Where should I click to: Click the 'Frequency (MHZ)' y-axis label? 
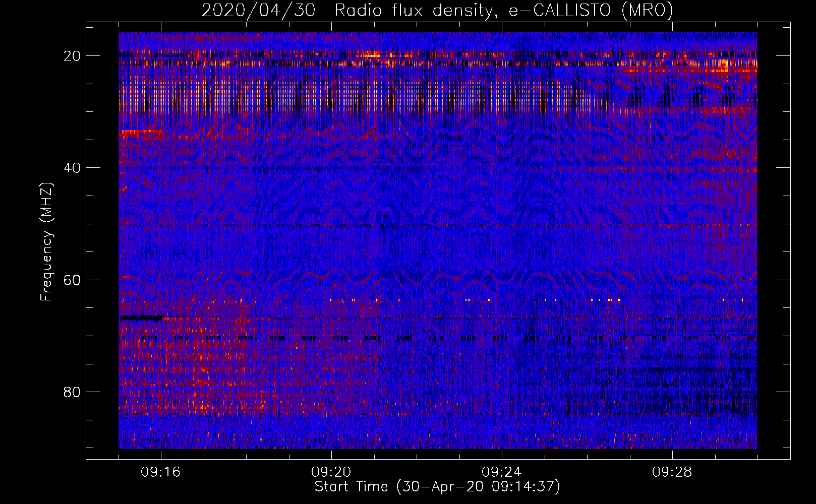click(x=46, y=241)
